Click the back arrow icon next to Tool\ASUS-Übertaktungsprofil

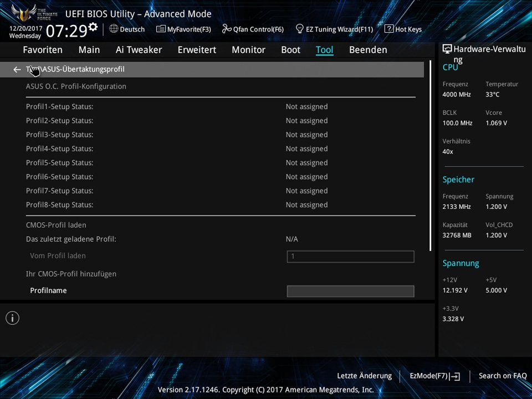tap(17, 70)
